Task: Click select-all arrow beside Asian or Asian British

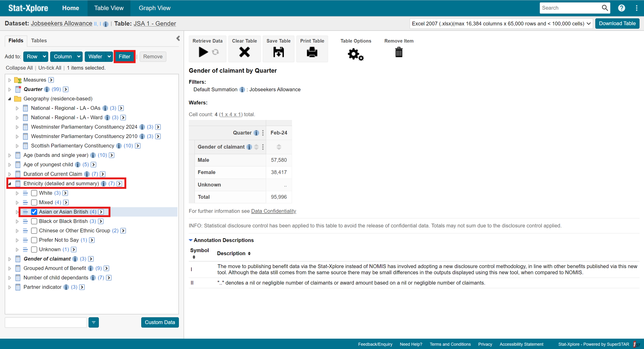Action: coord(101,212)
